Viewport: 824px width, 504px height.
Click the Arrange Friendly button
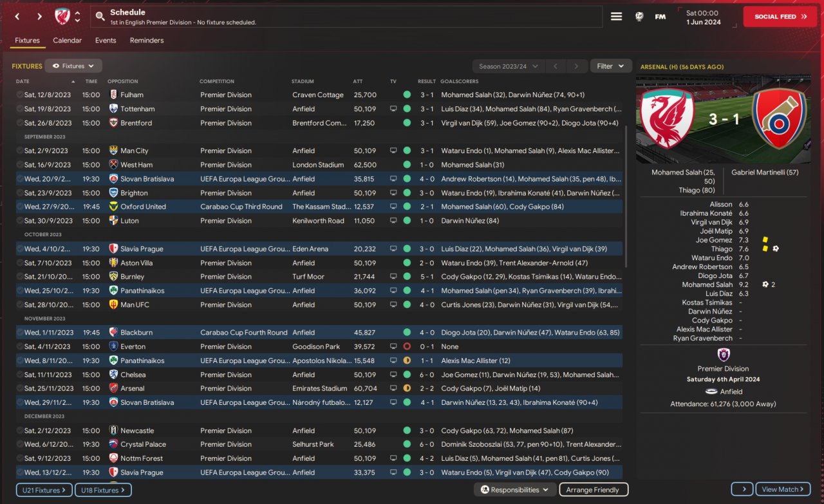click(594, 490)
